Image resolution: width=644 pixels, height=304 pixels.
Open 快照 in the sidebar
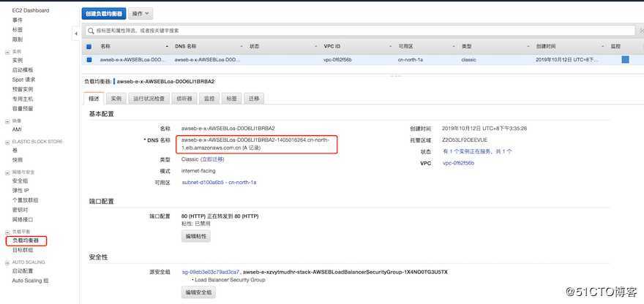click(x=18, y=159)
